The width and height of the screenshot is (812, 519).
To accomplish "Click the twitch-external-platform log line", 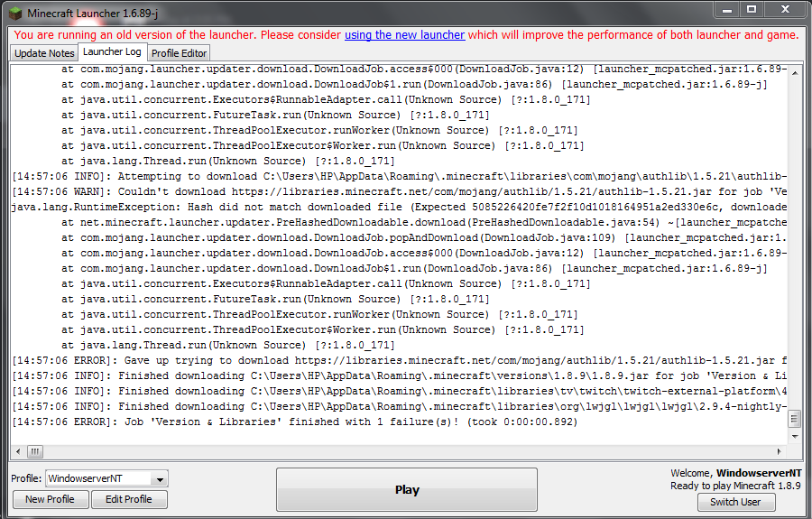I will click(400, 392).
